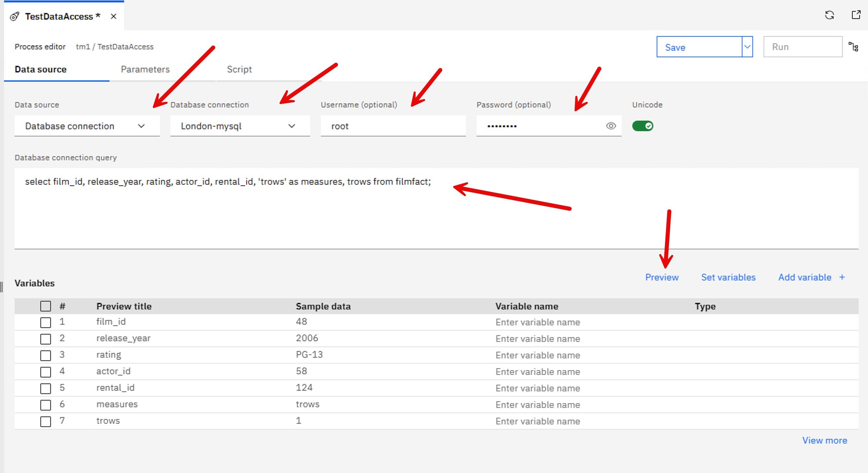This screenshot has width=868, height=473.
Task: Close the TestDataAccess tab
Action: [x=114, y=17]
